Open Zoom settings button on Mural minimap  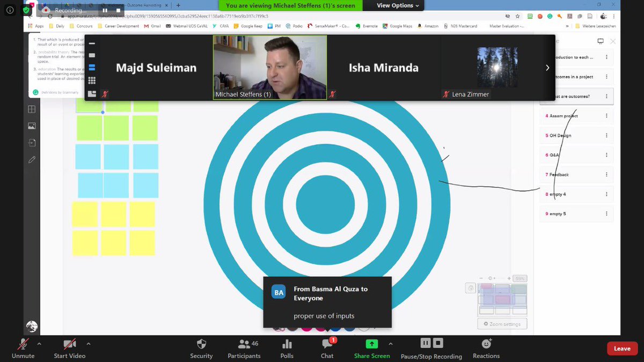[x=502, y=324]
